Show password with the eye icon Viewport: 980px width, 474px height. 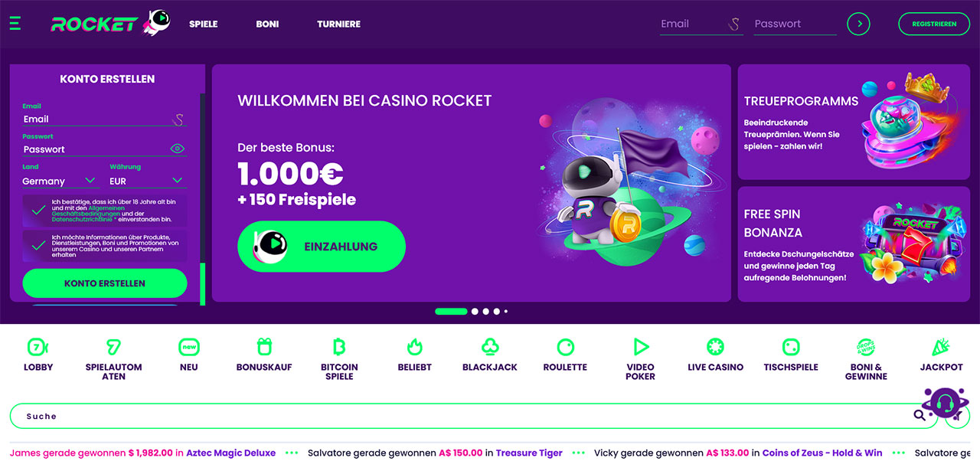(178, 149)
